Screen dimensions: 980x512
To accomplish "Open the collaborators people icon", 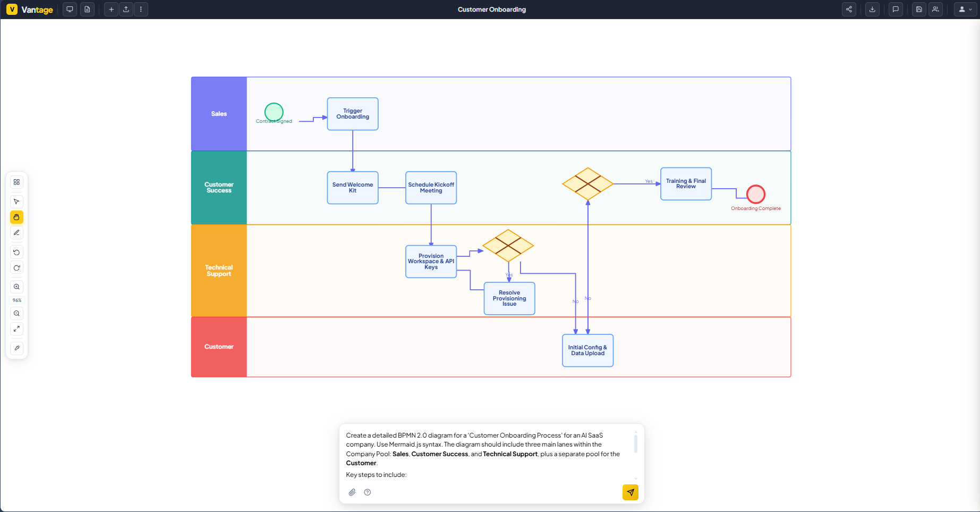I will [x=935, y=10].
